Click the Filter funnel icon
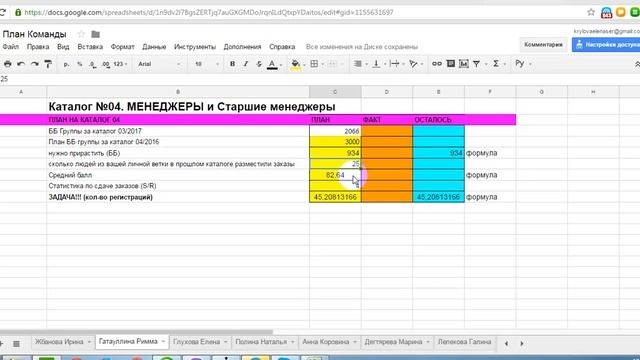 [x=476, y=64]
